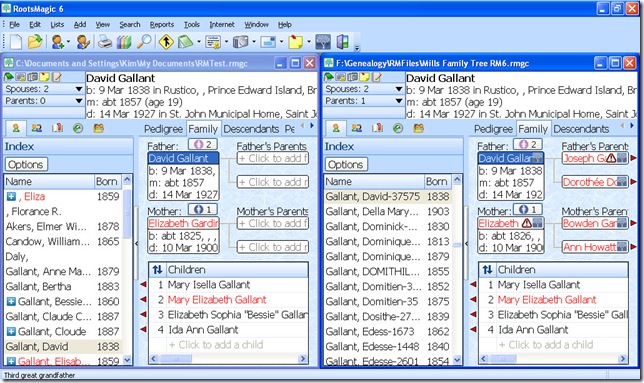Open the Parents: 0 dropdown in RMTest window
This screenshot has width=644, height=383.
(79, 101)
